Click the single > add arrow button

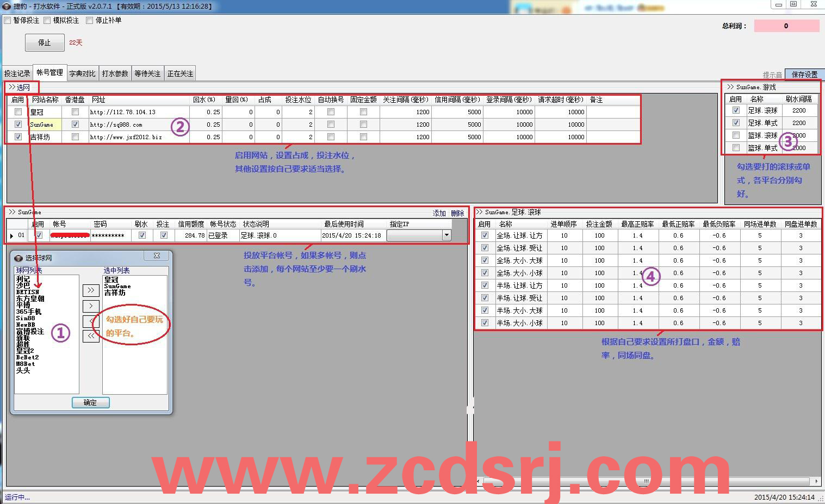pos(90,306)
